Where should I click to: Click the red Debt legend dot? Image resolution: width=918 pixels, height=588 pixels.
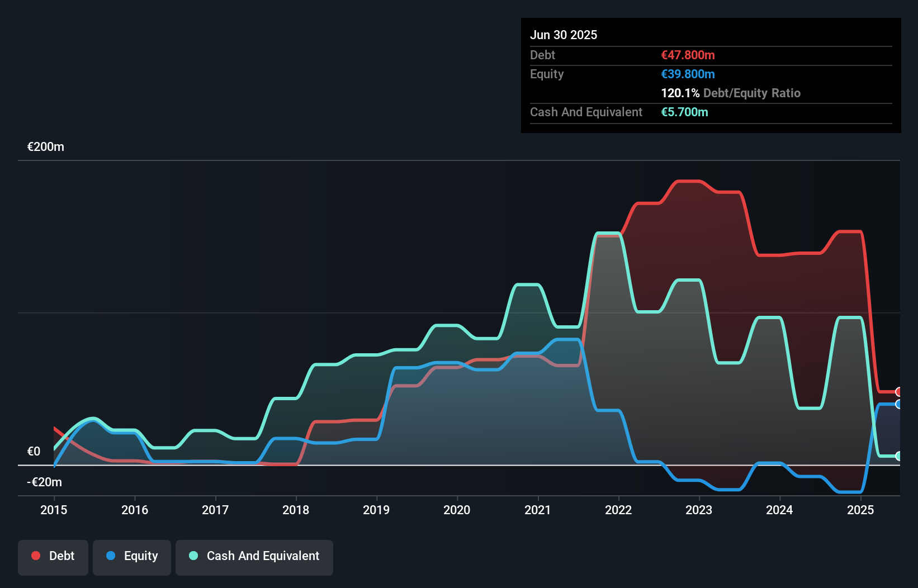tap(35, 556)
